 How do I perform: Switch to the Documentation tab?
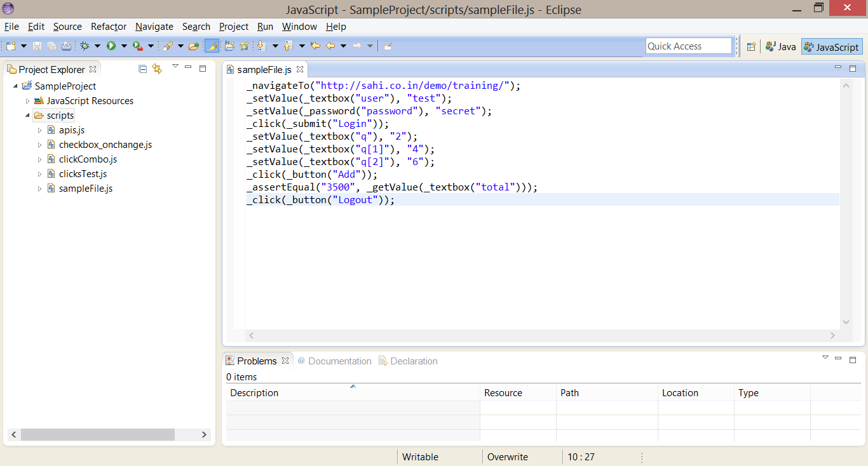339,361
